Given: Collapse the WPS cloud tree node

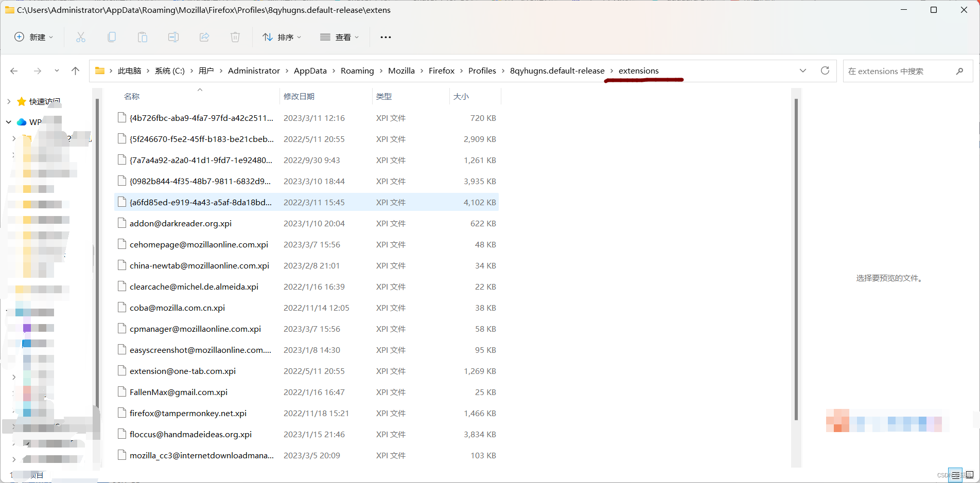Looking at the screenshot, I should pos(9,122).
